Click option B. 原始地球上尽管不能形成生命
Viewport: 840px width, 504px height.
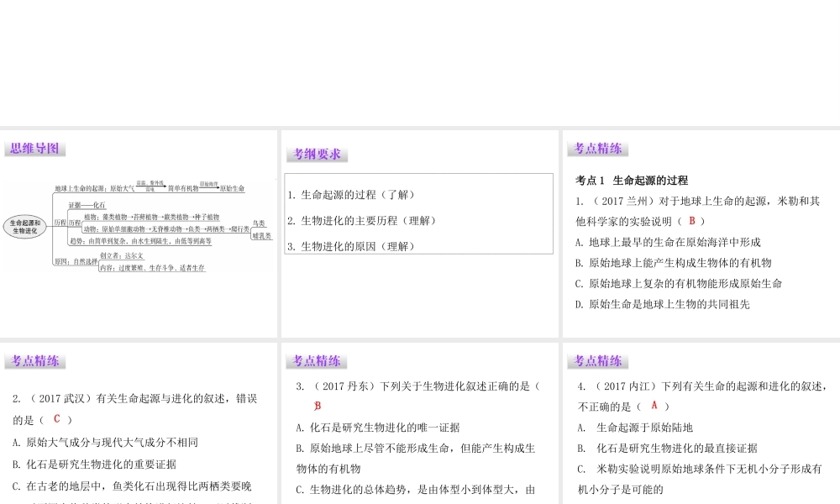point(416,459)
